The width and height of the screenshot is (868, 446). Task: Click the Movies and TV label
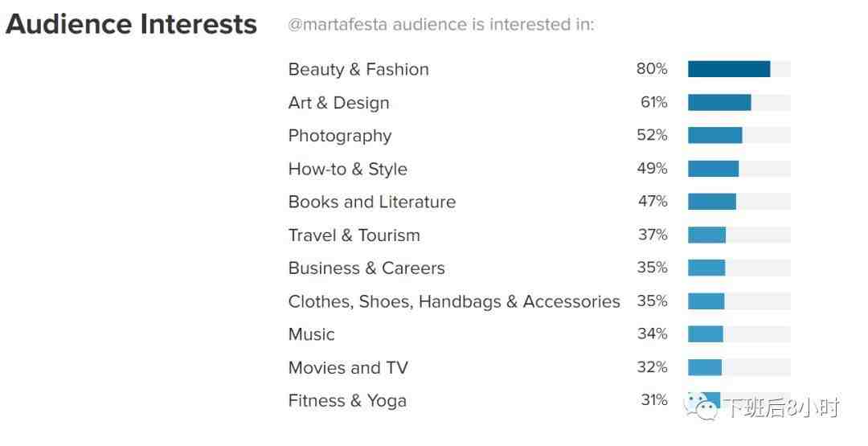coord(348,368)
